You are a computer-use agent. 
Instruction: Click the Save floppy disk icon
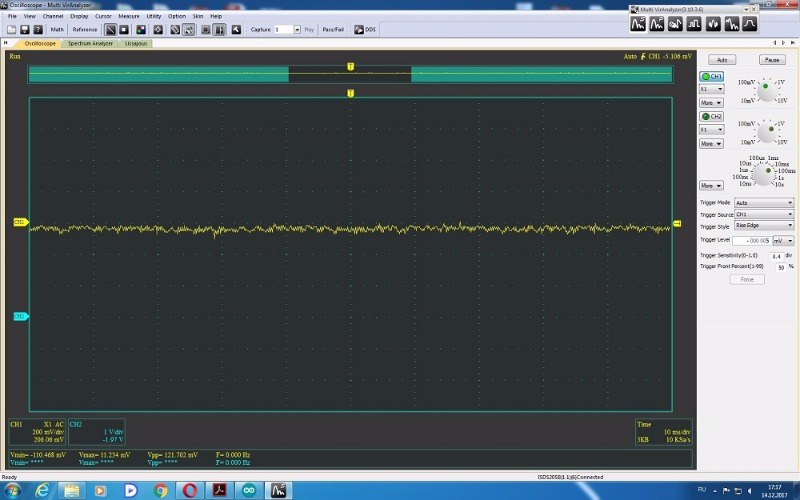click(24, 30)
